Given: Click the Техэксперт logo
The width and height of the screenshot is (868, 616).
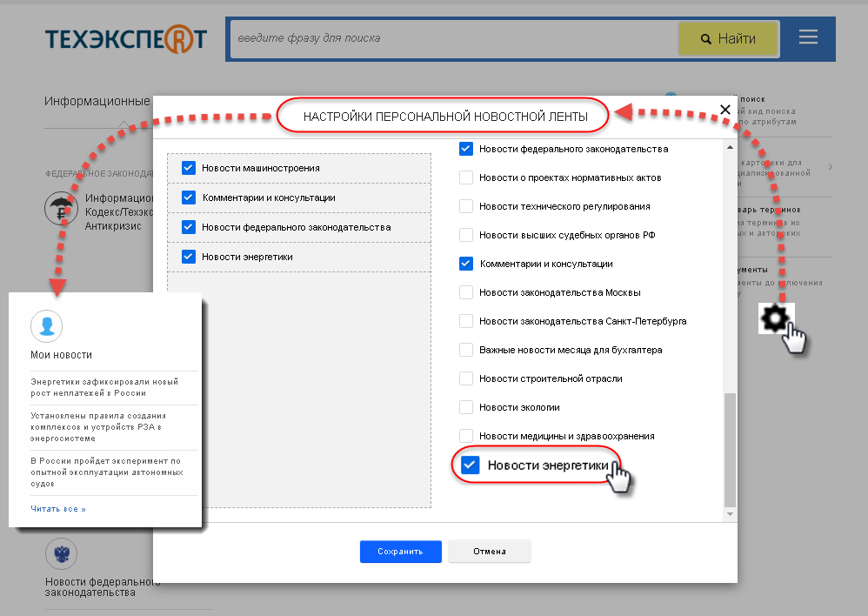Looking at the screenshot, I should [126, 39].
